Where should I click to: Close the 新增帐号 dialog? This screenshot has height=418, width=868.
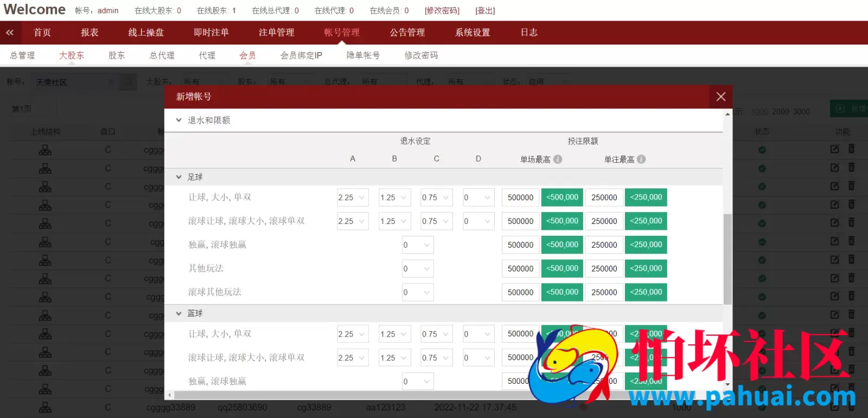tap(721, 97)
